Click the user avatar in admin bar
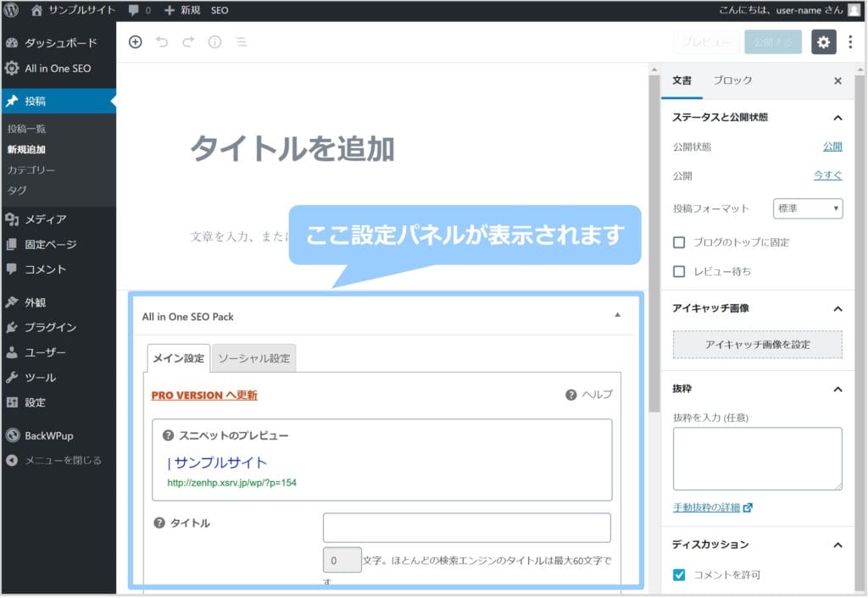This screenshot has width=868, height=598. coord(854,10)
